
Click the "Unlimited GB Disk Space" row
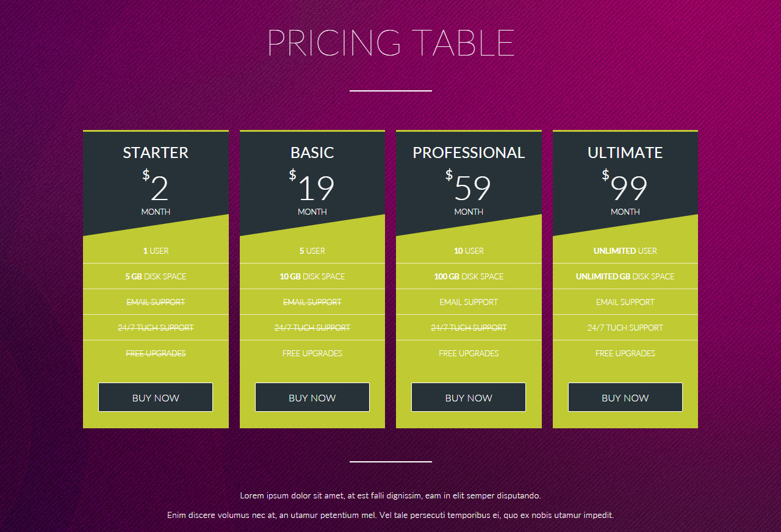[625, 276]
